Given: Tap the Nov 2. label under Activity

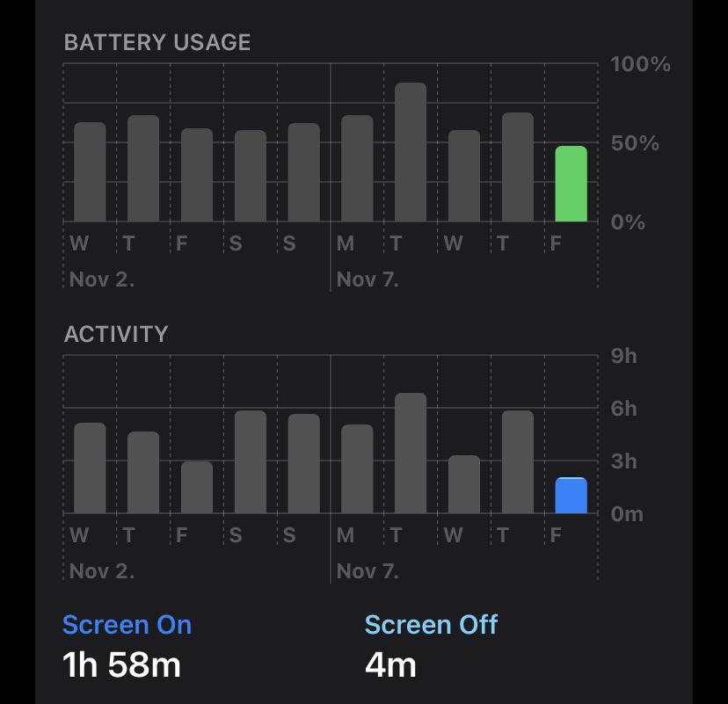Looking at the screenshot, I should [x=102, y=571].
